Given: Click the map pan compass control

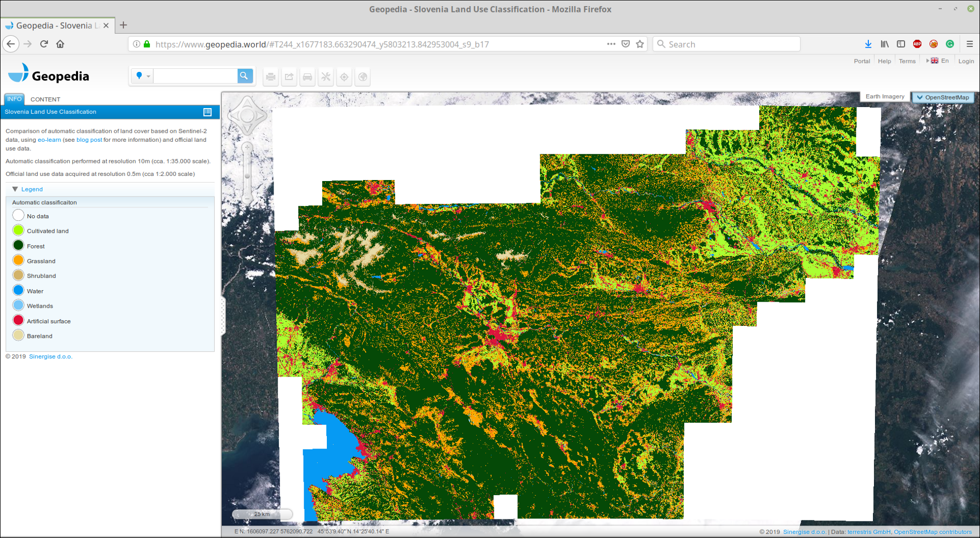Looking at the screenshot, I should 247,116.
